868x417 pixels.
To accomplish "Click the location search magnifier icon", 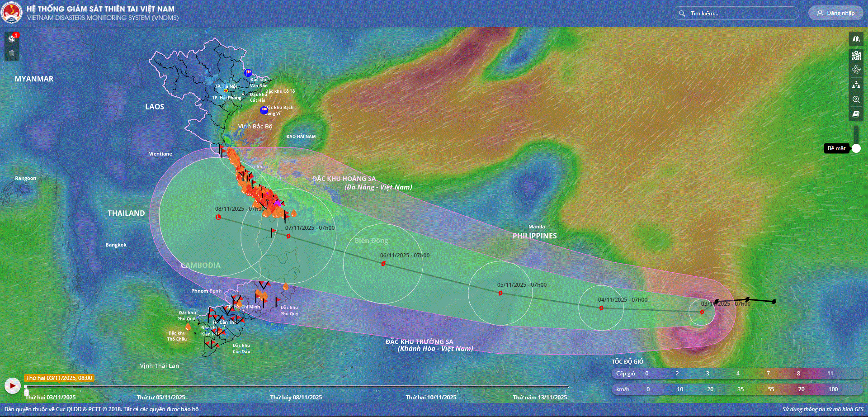I will [x=856, y=100].
